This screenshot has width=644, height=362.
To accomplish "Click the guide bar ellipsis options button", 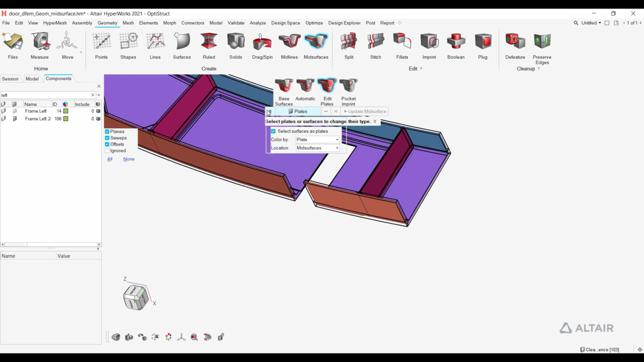I will click(326, 112).
